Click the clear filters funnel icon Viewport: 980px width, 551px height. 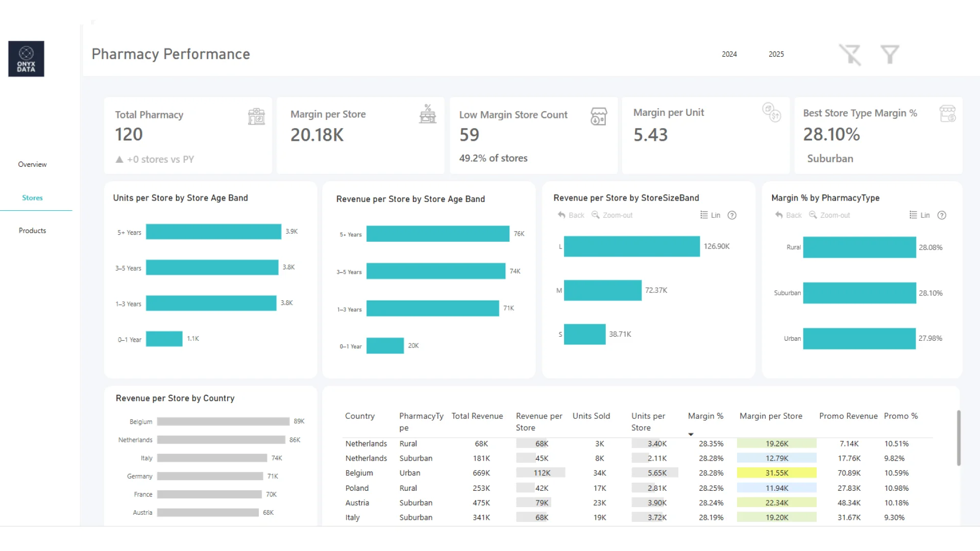pyautogui.click(x=850, y=55)
